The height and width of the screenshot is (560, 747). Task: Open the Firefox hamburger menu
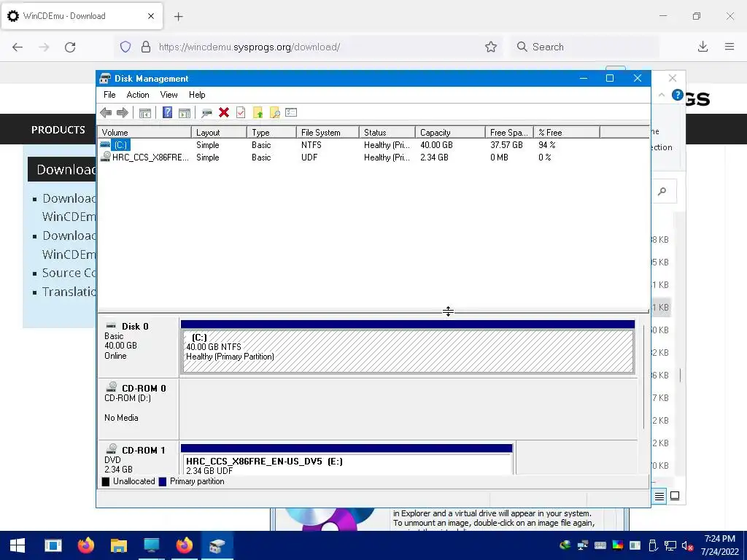pos(729,47)
